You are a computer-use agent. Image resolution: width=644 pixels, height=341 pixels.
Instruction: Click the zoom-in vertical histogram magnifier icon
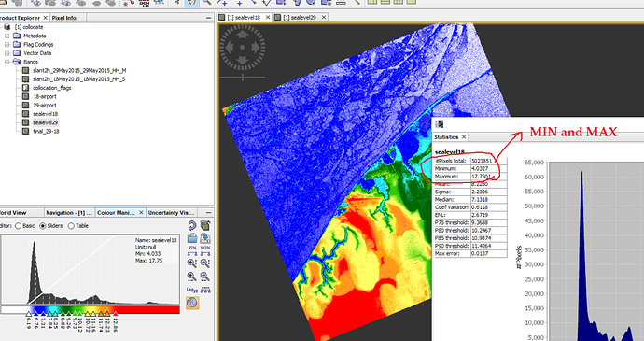[x=192, y=263]
